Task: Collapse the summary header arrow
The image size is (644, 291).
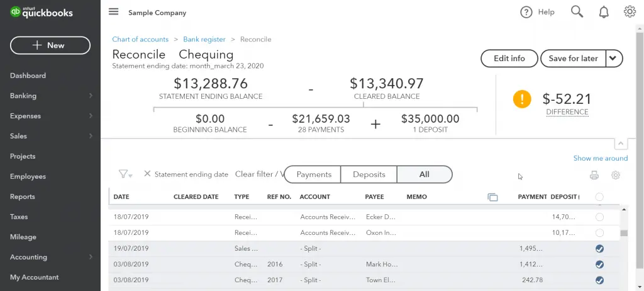Action: (x=621, y=144)
